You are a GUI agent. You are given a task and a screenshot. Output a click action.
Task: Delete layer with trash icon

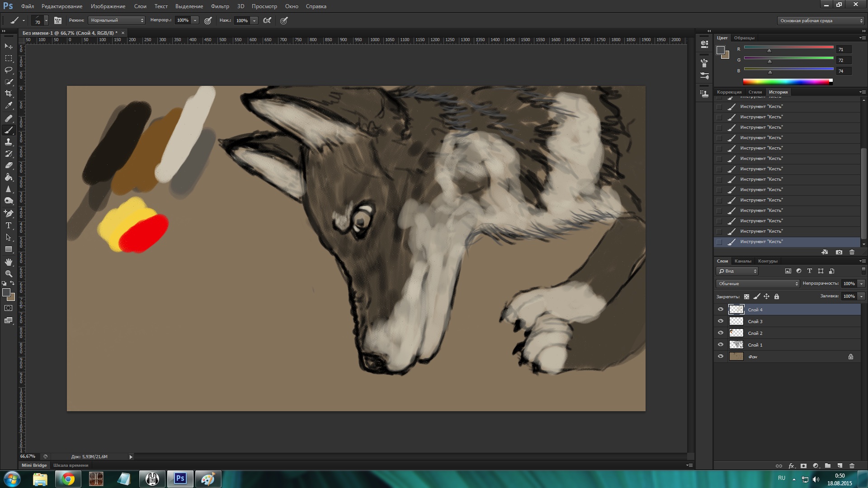[852, 466]
